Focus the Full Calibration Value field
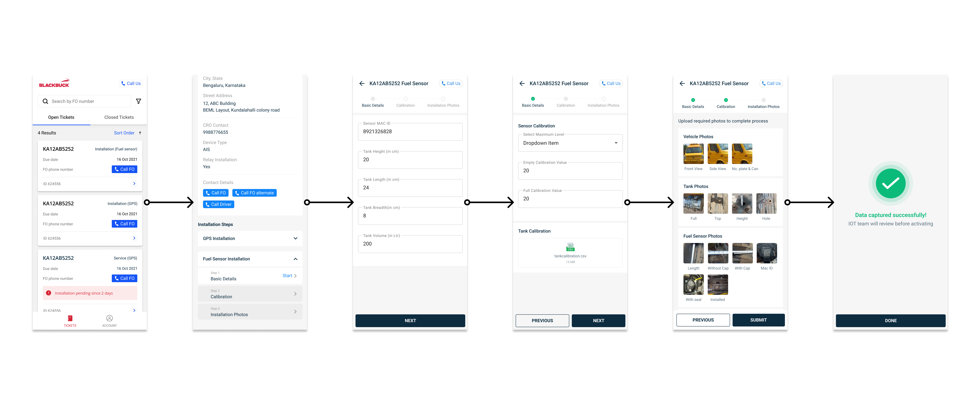 pos(570,199)
